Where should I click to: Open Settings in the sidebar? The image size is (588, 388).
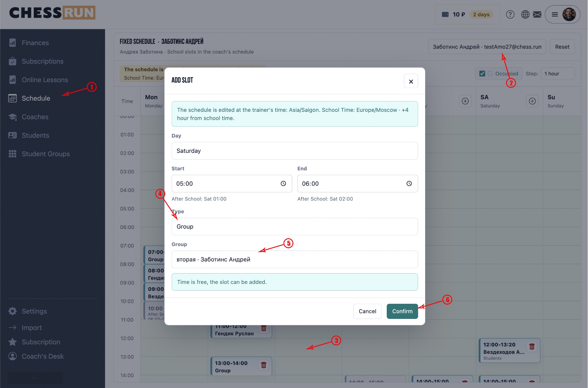pos(34,311)
